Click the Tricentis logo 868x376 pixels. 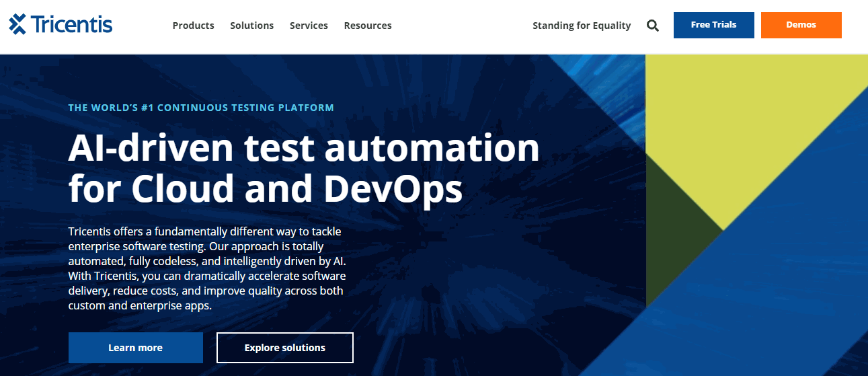61,24
